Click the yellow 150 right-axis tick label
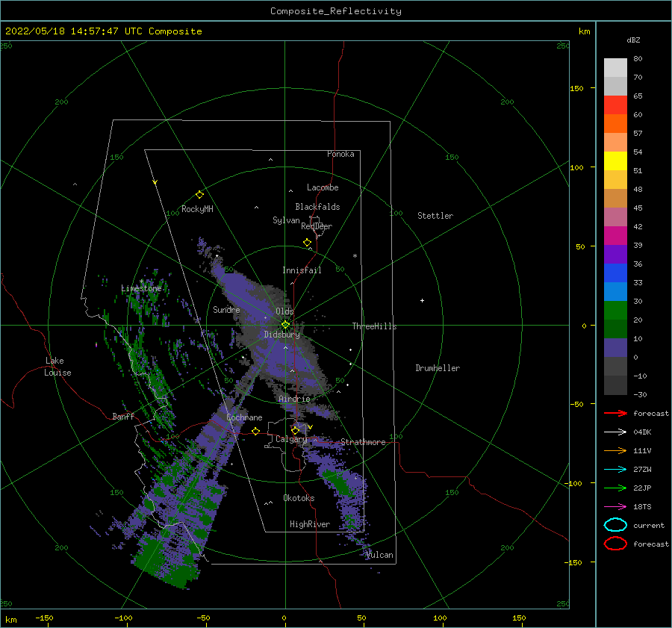 [576, 88]
